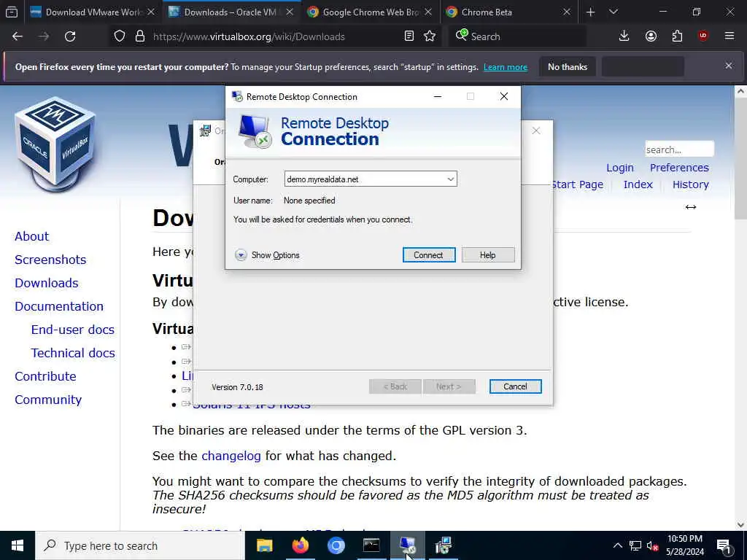Close the VirtualBox installer dialog
This screenshot has height=560, width=747.
536,131
